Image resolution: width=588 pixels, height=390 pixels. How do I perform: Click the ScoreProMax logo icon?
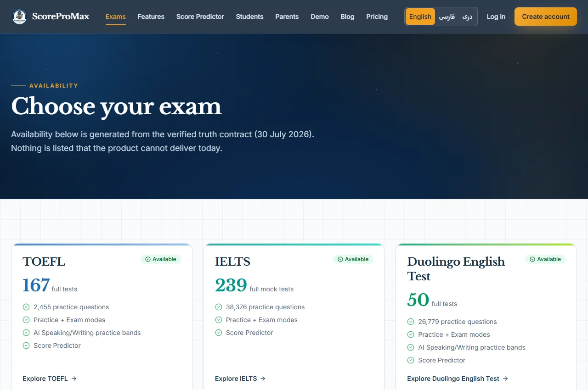19,17
